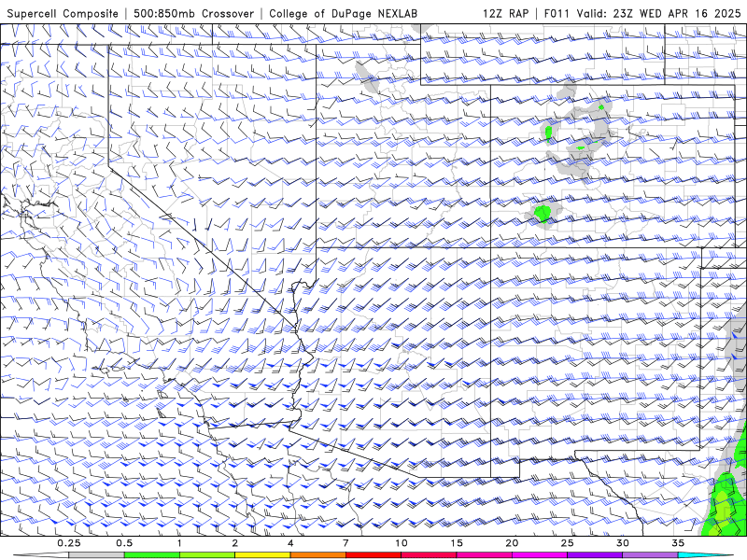This screenshot has height=560, width=747.
Task: Click the orange legend swatch after 4
Action: tap(317, 555)
